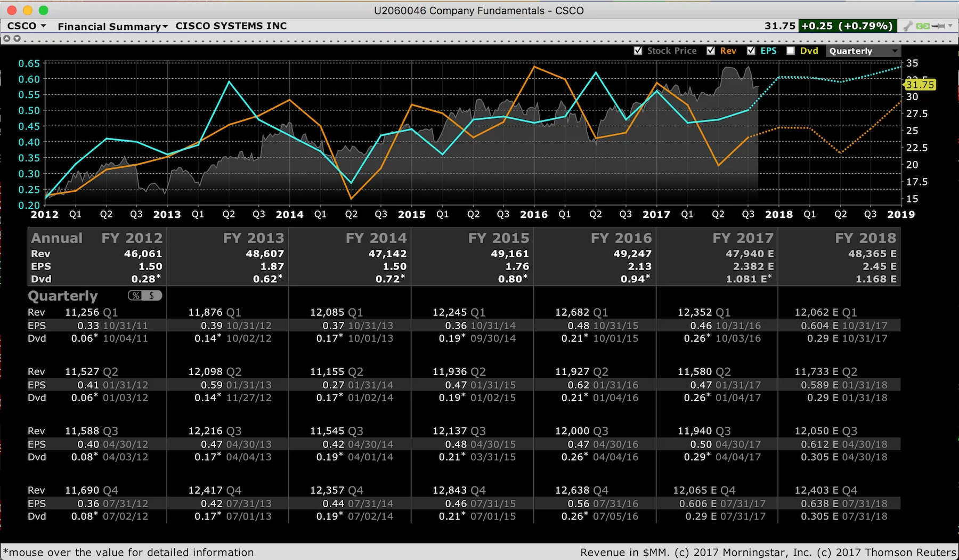Click the green chain link icon
Image resolution: width=959 pixels, height=560 pixels.
(923, 26)
